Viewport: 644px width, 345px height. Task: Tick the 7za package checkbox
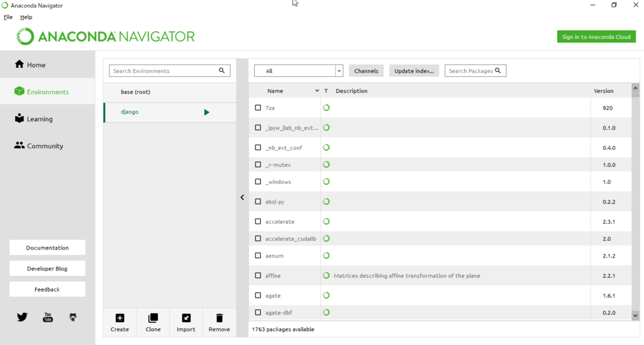point(258,107)
